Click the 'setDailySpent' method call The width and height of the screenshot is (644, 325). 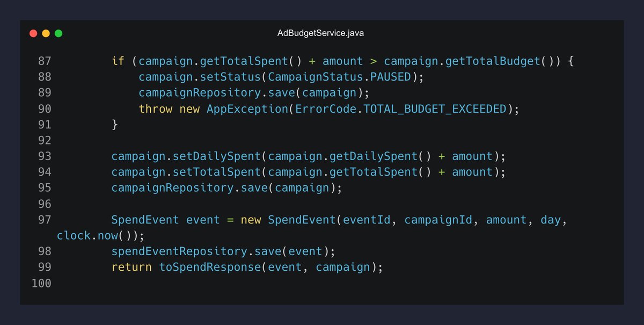tap(217, 156)
